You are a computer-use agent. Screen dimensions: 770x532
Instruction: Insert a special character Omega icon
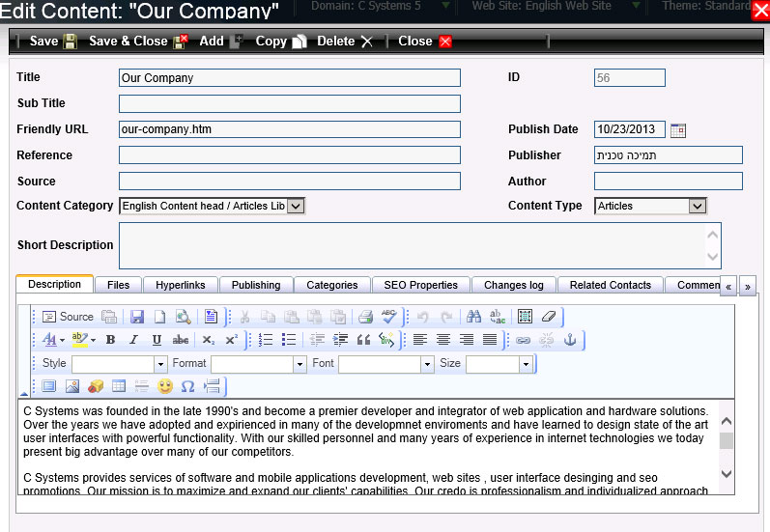(187, 387)
